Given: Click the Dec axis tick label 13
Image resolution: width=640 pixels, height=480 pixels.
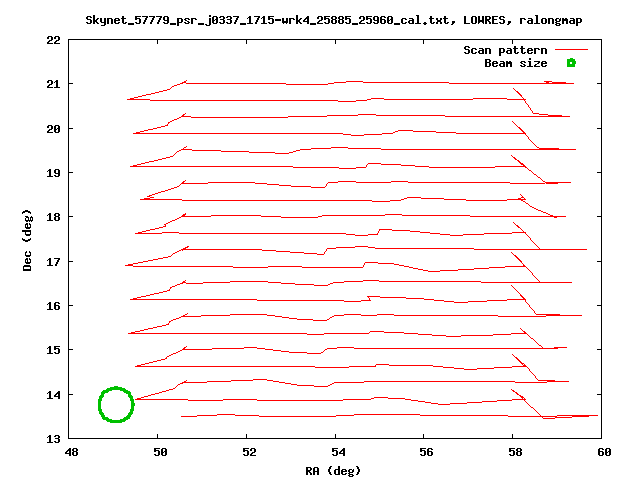Looking at the screenshot, I should coord(53,440).
